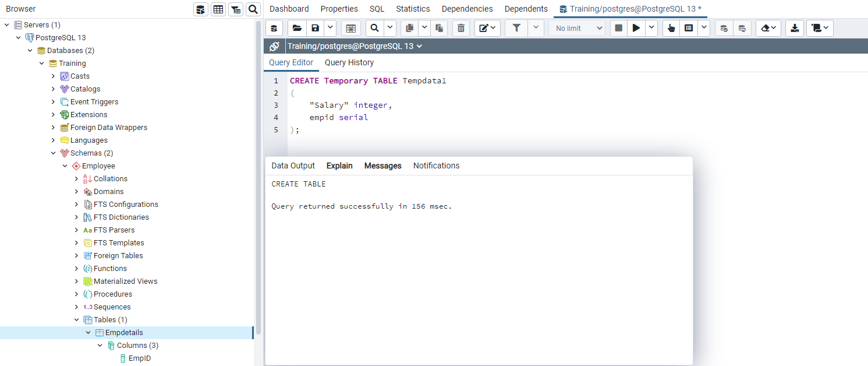Click the Download as CSV icon
868x366 pixels.
pyautogui.click(x=794, y=28)
